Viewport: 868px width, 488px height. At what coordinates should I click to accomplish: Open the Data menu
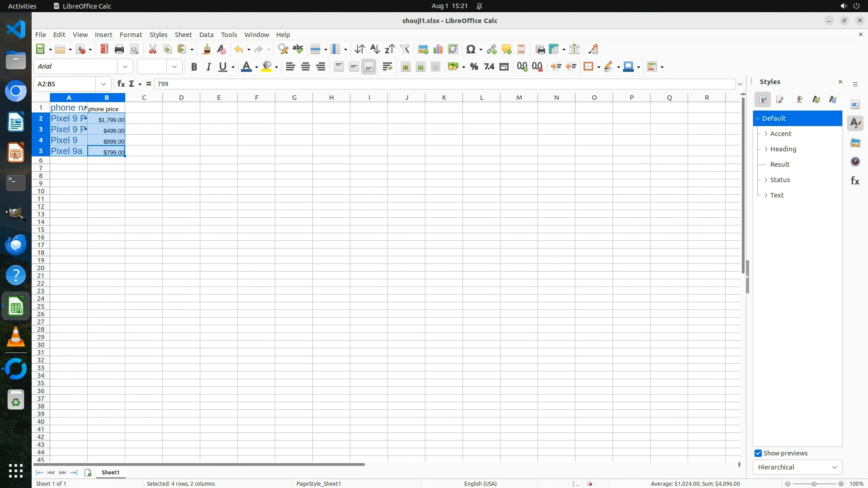pos(206,35)
